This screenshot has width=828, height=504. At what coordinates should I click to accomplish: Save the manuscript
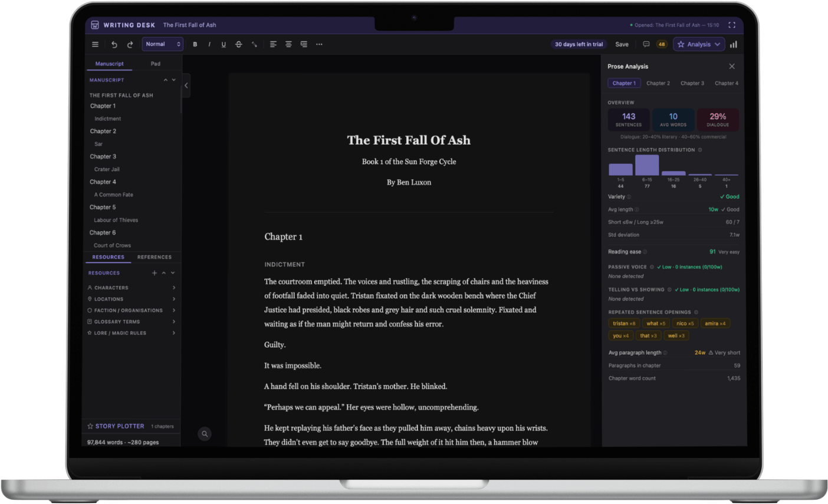622,44
